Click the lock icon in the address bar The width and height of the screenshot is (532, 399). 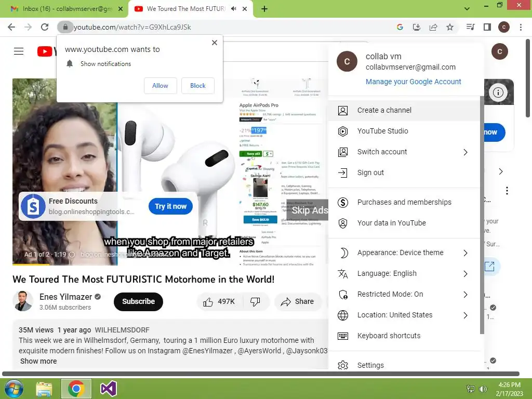point(65,27)
